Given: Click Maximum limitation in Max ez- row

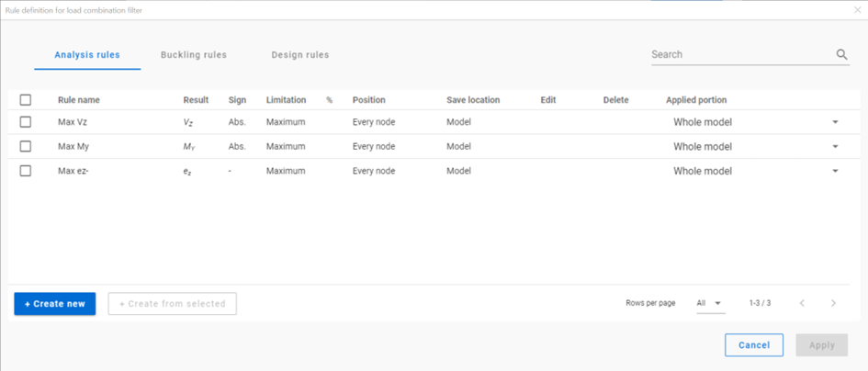Looking at the screenshot, I should click(x=286, y=171).
